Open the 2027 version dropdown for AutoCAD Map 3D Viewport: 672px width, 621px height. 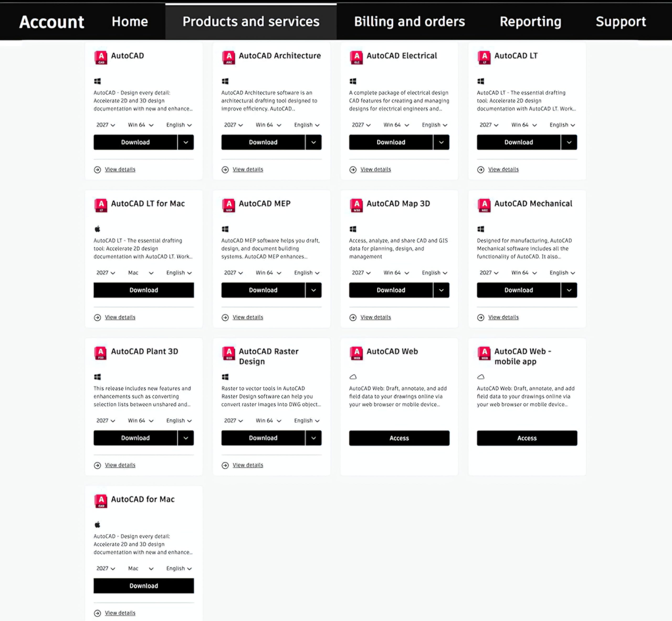(361, 273)
